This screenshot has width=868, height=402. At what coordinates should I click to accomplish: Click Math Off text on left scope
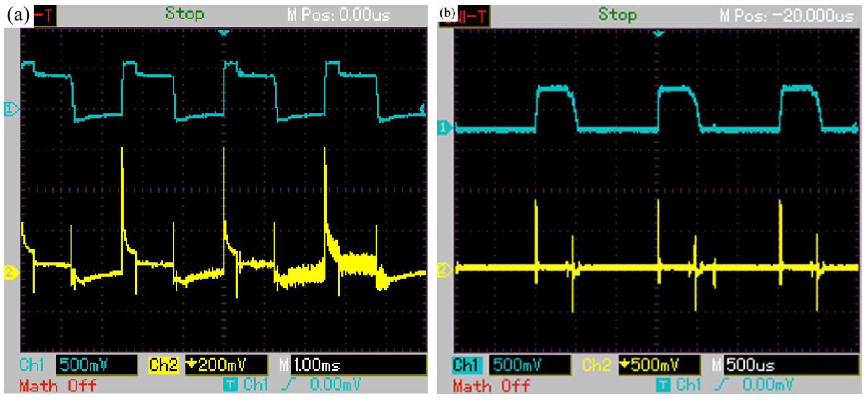(58, 386)
